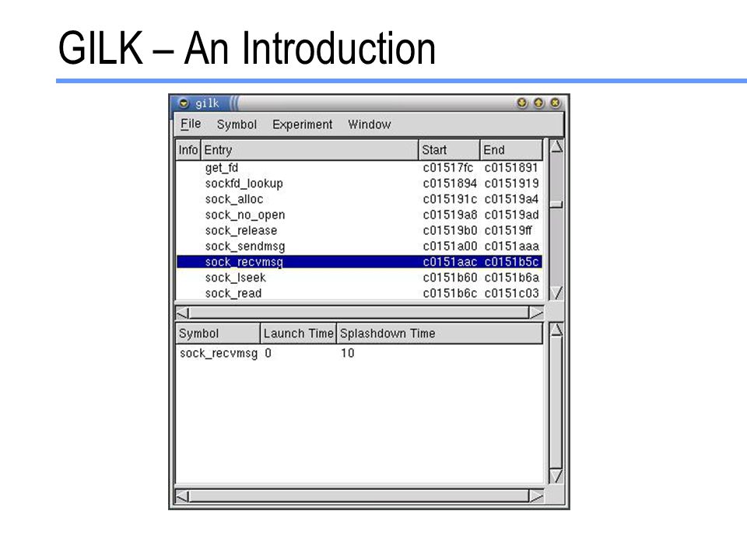Image resolution: width=747 pixels, height=560 pixels.
Task: Open the Symbol menu
Action: 237,124
